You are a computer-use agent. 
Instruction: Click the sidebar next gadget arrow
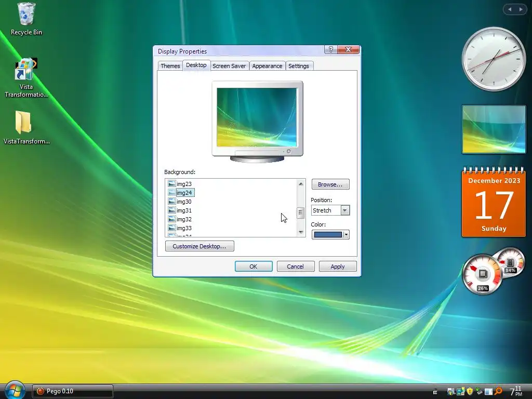point(521,9)
